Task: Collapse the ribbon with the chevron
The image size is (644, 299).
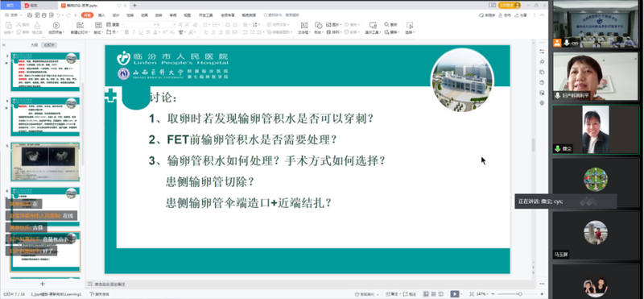Action: click(542, 15)
